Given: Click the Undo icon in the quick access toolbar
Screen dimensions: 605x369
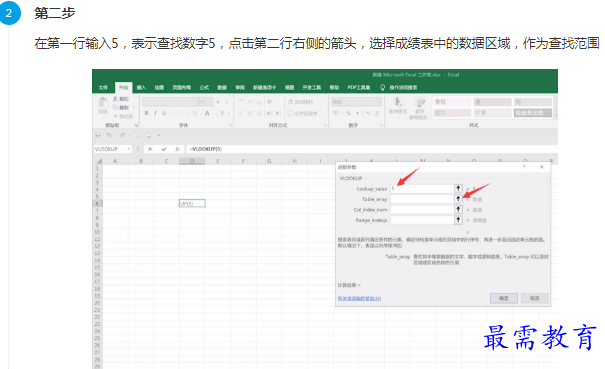Looking at the screenshot, I should pyautogui.click(x=109, y=135).
